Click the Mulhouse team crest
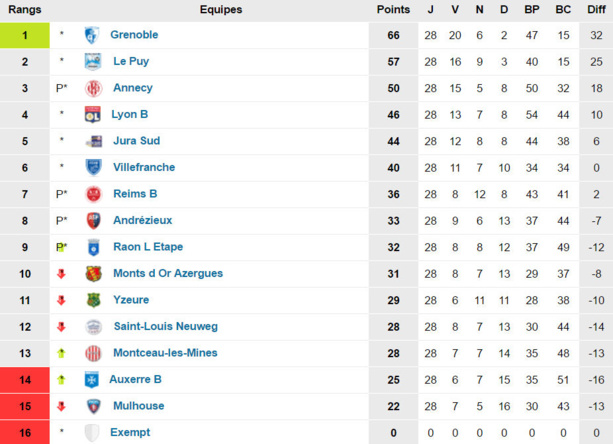The image size is (613, 444). click(x=93, y=406)
